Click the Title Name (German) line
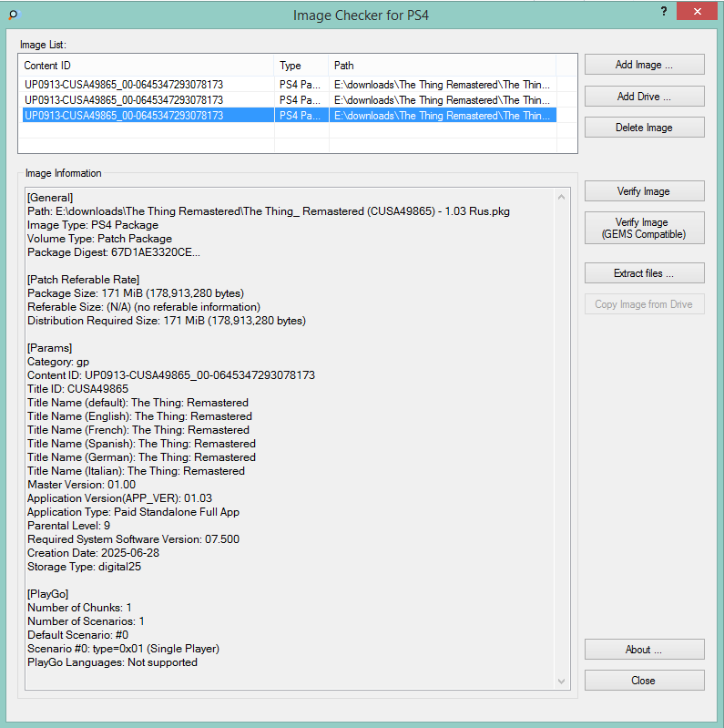 [141, 456]
